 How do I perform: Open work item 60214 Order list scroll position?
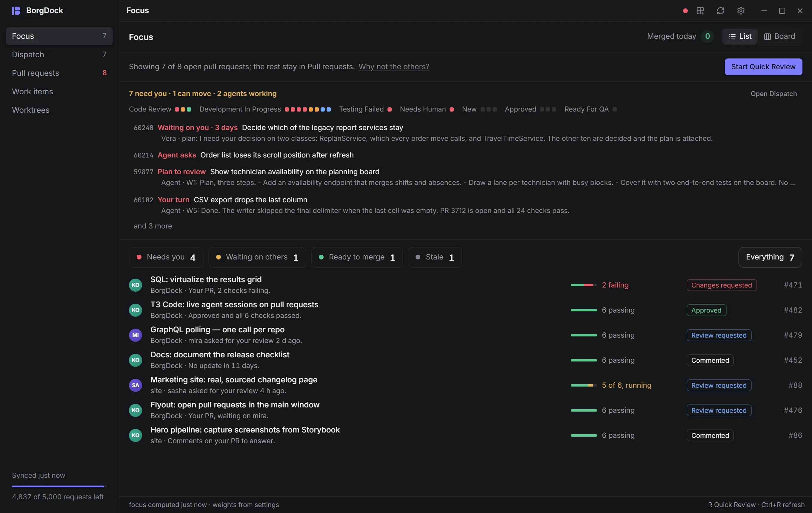[465, 155]
